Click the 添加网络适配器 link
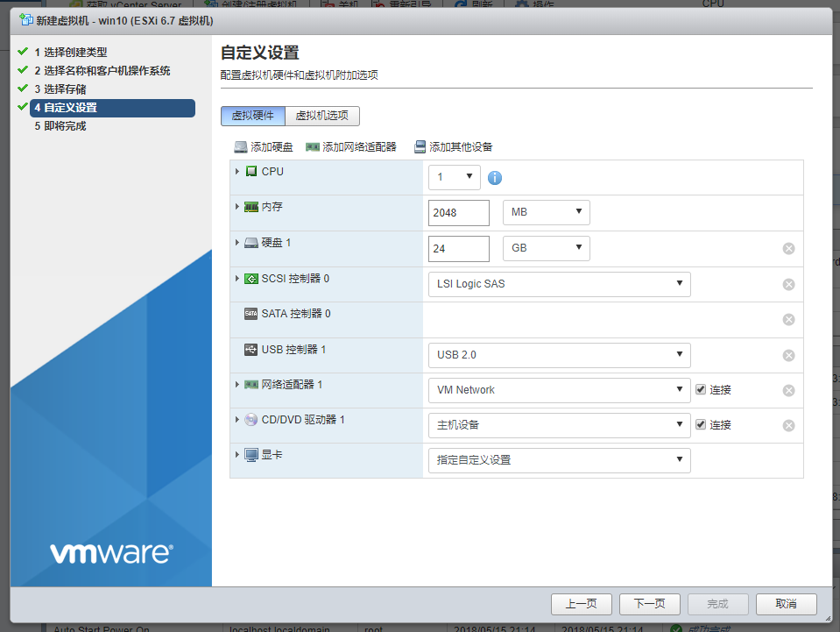This screenshot has width=840, height=632. pos(351,147)
